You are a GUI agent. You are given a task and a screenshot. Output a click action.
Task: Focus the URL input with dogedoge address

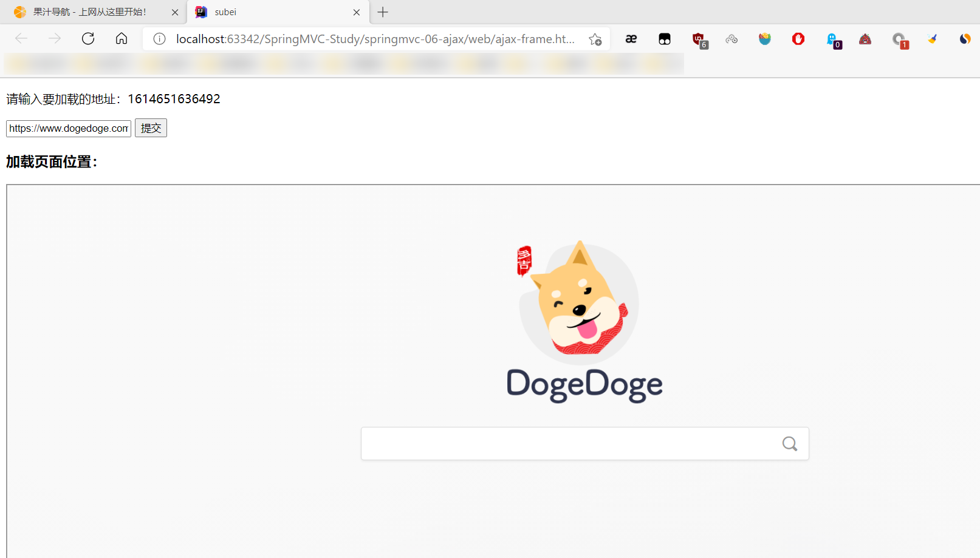click(x=69, y=129)
